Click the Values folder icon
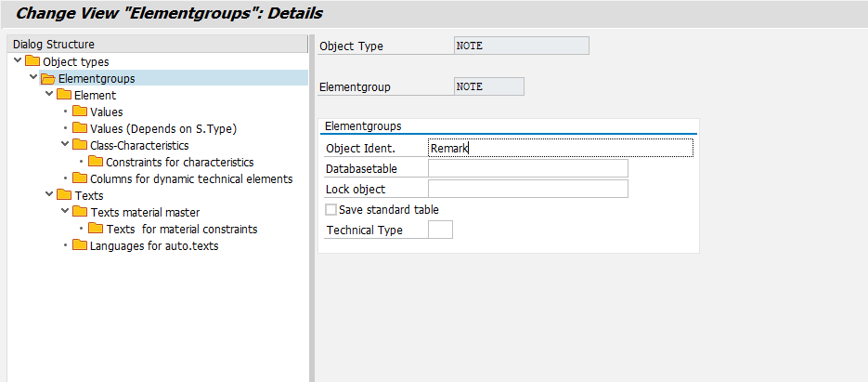Viewport: 868px width, 382px height. [x=80, y=112]
